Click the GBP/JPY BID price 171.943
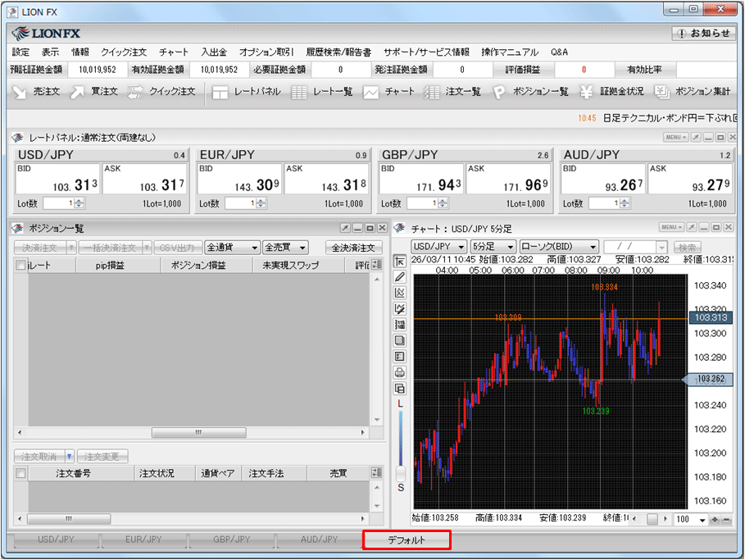 pos(421,180)
